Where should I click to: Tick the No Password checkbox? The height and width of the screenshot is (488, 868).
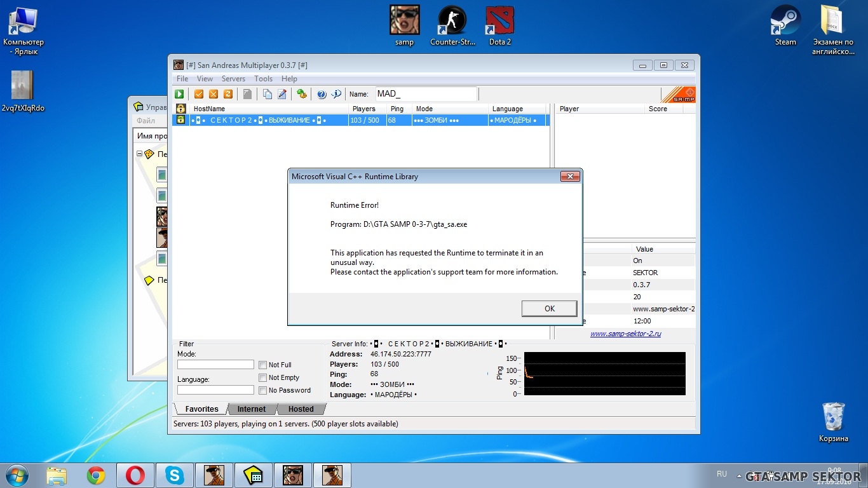click(262, 390)
